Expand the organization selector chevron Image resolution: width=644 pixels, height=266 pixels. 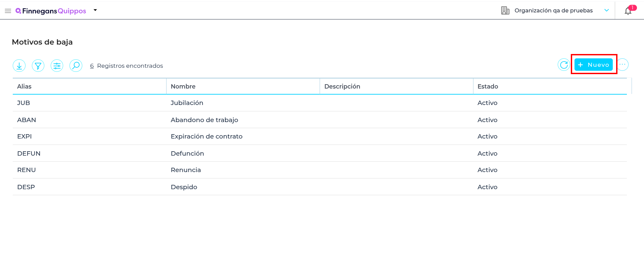point(606,10)
